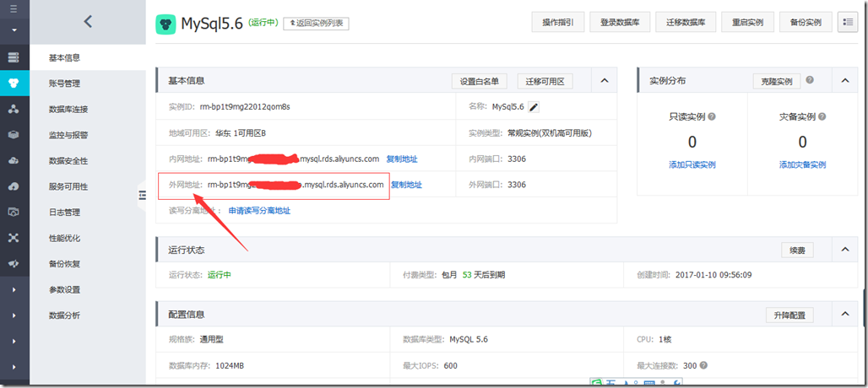This screenshot has height=388, width=868.
Task: Click the three-node cluster icon in dark sidebar
Action: point(14,109)
